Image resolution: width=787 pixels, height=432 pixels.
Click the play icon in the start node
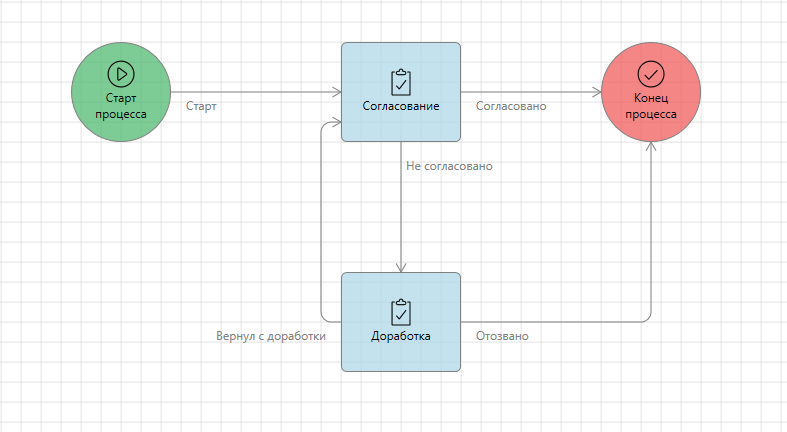point(121,73)
